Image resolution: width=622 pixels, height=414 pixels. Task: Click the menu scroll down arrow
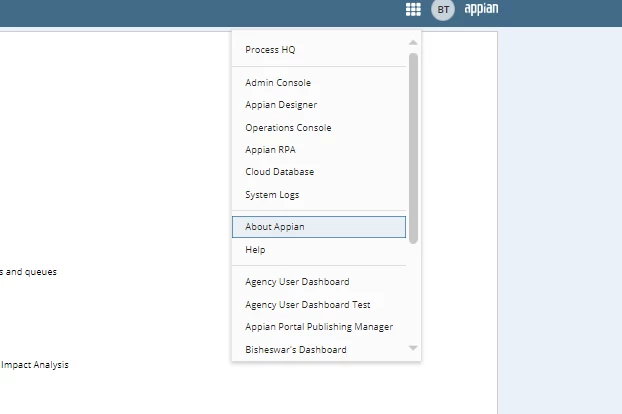[x=413, y=348]
